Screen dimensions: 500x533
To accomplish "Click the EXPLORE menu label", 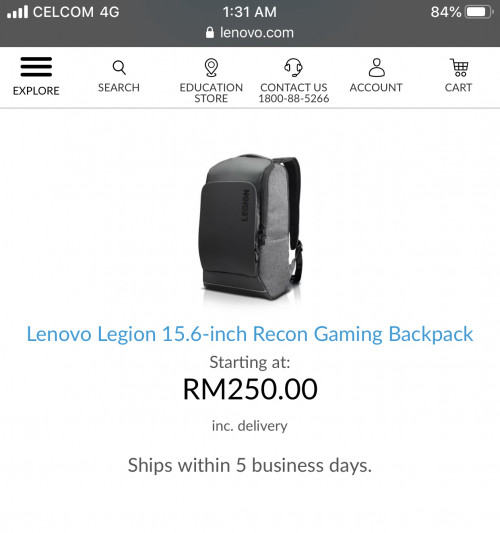I will point(36,91).
